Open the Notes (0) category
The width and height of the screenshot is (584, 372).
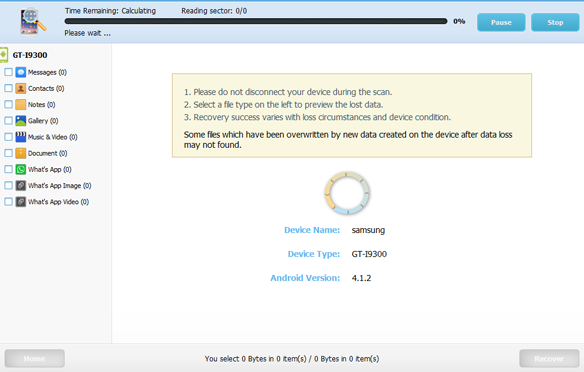(42, 105)
